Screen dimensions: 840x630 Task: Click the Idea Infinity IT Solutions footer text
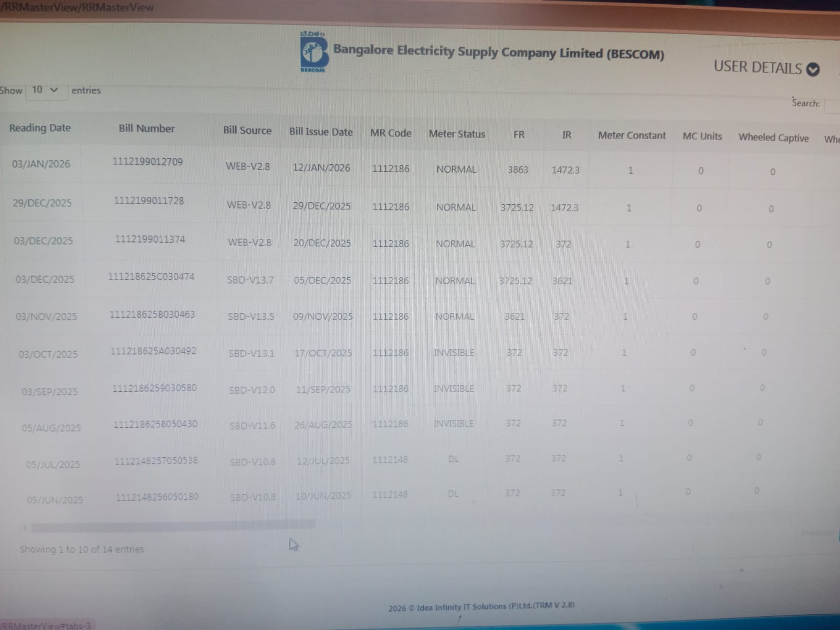pos(481,606)
